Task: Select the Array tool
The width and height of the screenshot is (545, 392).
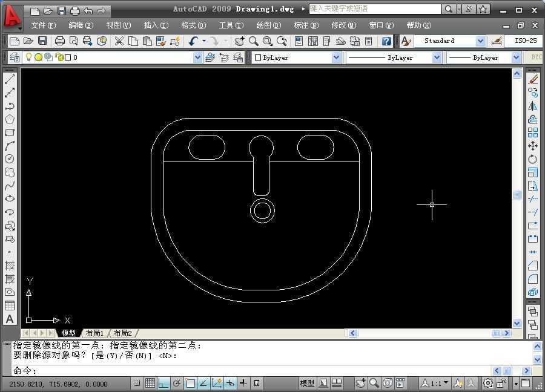Action: click(x=533, y=132)
